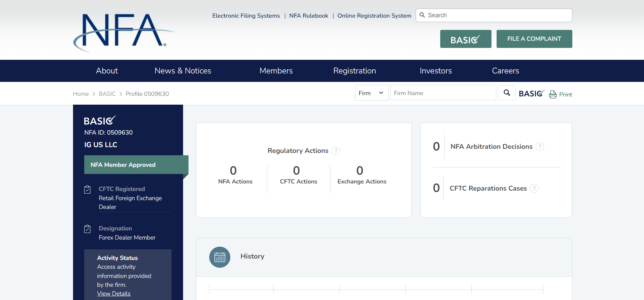The height and width of the screenshot is (300, 644).
Task: Click the CFTC Registered clipboard icon
Action: pos(87,190)
